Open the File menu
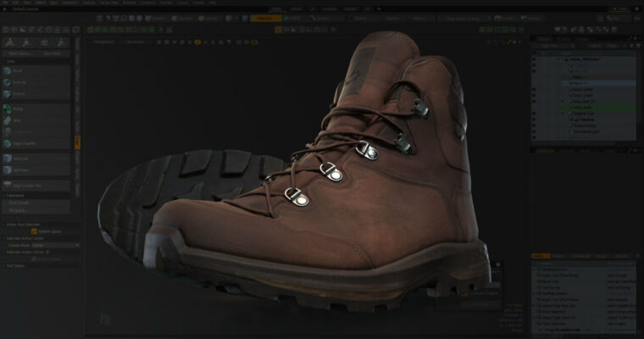This screenshot has width=644, height=339. tap(5, 3)
